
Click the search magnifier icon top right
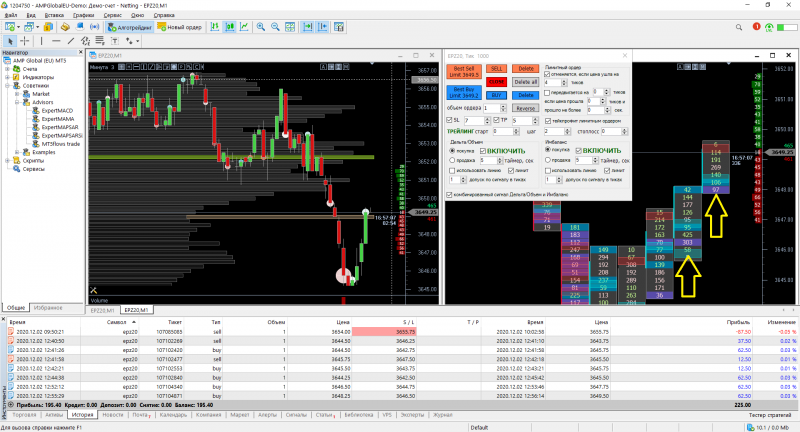coord(739,27)
